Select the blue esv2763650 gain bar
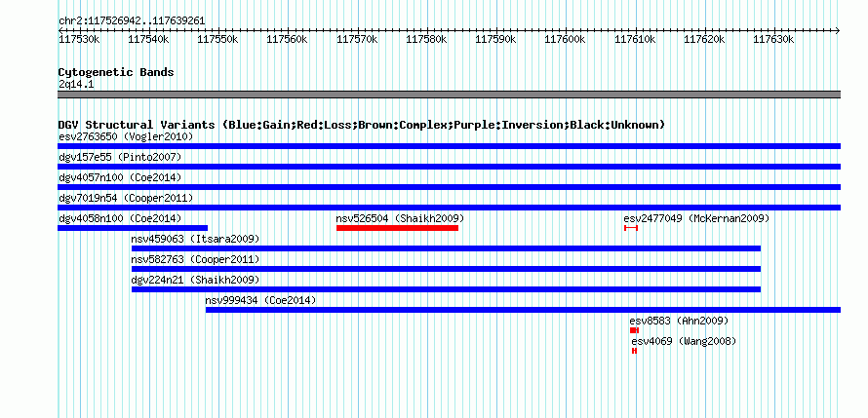The height and width of the screenshot is (418, 868). [449, 146]
